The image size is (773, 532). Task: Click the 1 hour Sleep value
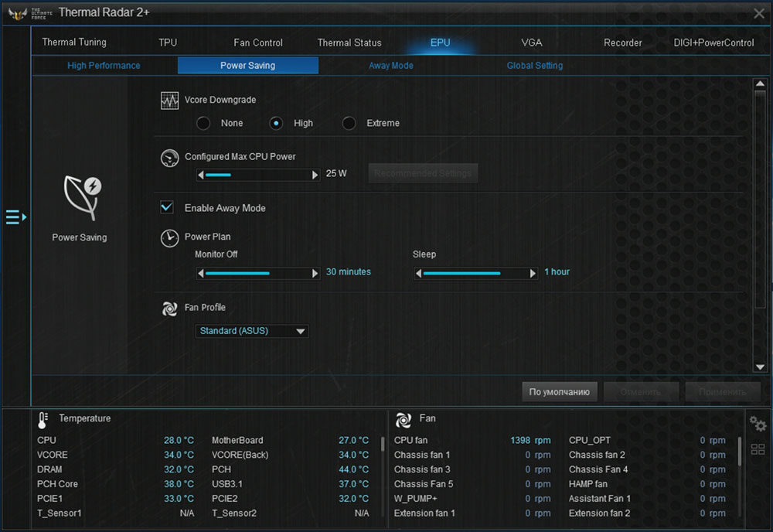[557, 271]
